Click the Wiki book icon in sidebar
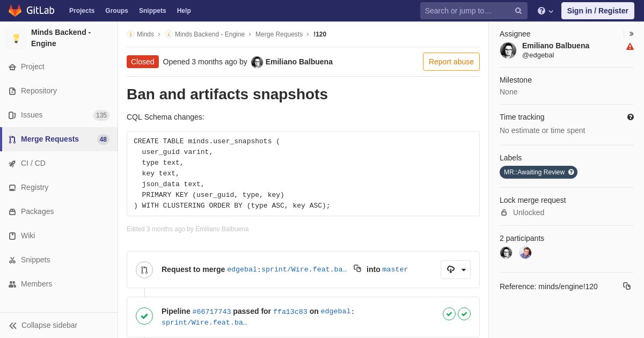The image size is (644, 338). 12,236
